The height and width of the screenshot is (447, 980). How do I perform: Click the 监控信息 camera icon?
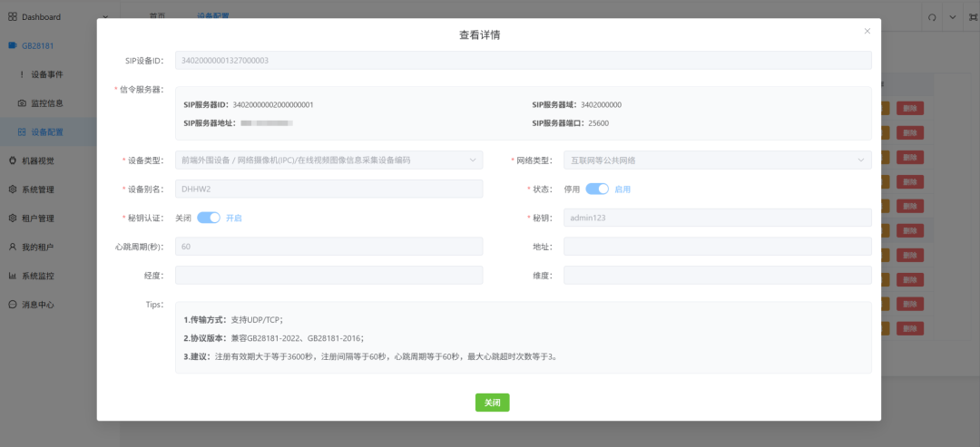[22, 103]
